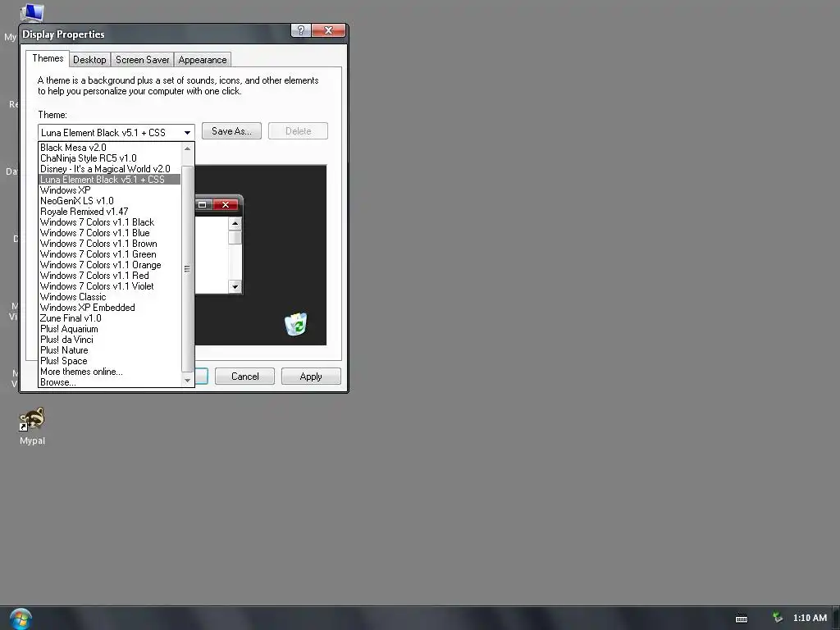Click preview scrollbar down arrow
This screenshot has width=840, height=630.
235,286
